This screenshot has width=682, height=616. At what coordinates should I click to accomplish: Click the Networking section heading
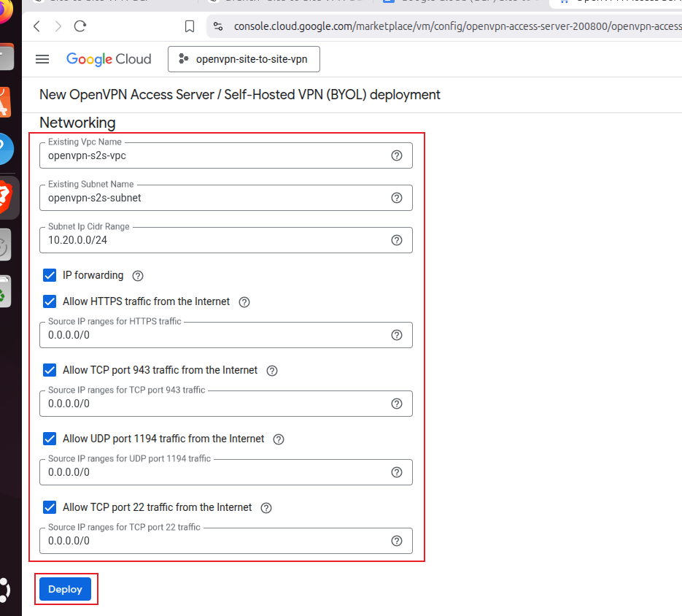[77, 123]
